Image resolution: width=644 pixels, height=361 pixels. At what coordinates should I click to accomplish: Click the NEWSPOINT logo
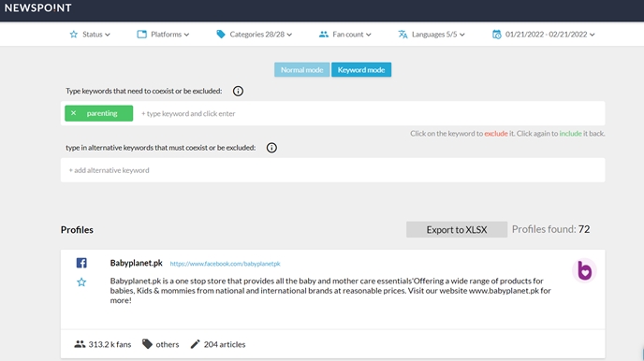point(37,7)
